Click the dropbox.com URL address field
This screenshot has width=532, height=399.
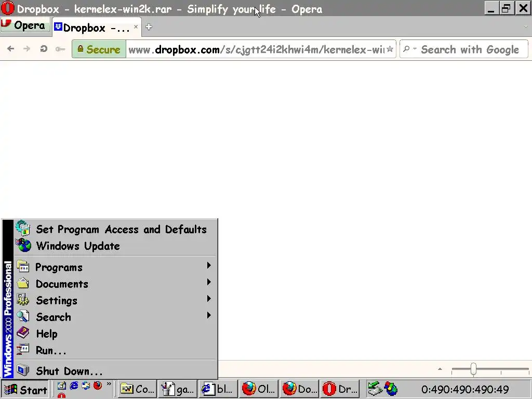click(x=256, y=49)
